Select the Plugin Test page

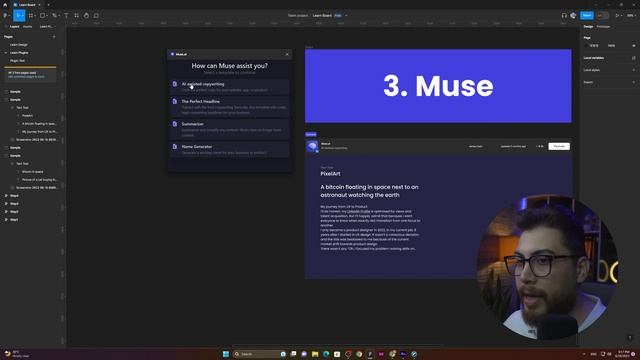pos(17,60)
